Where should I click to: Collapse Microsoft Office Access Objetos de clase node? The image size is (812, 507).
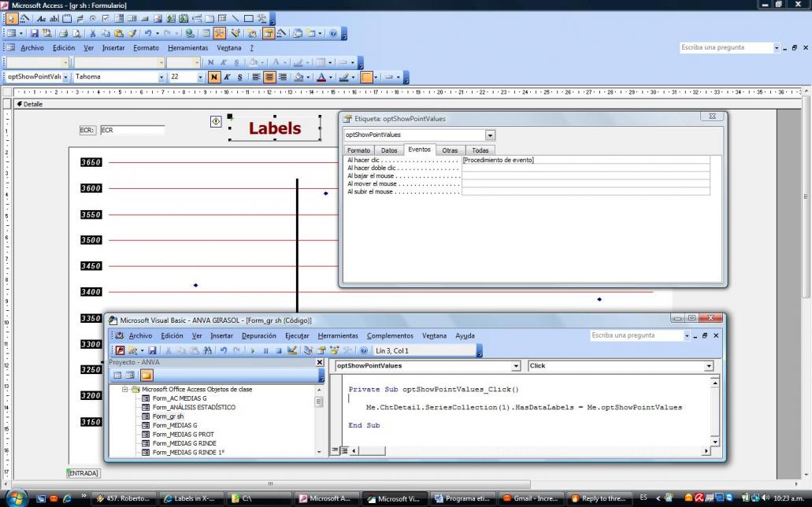tap(124, 389)
